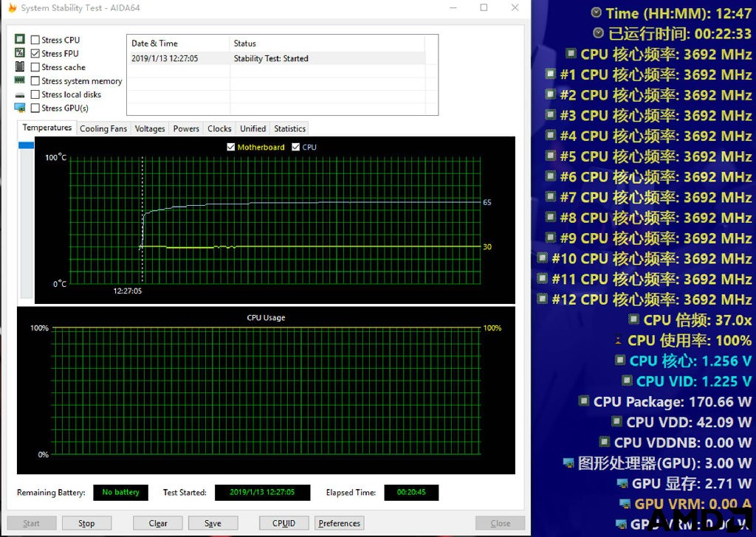Viewport: 756px width, 537px height.
Task: Click the AIDA64 flame icon in title bar
Action: pyautogui.click(x=12, y=7)
